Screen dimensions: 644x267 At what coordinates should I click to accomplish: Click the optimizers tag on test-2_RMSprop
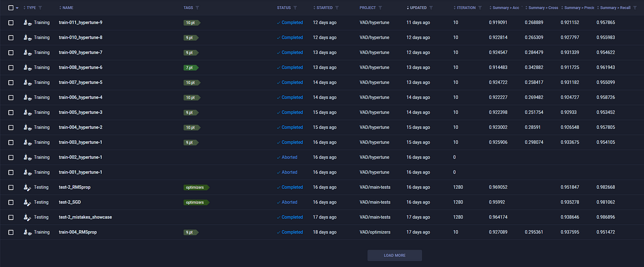pos(196,187)
